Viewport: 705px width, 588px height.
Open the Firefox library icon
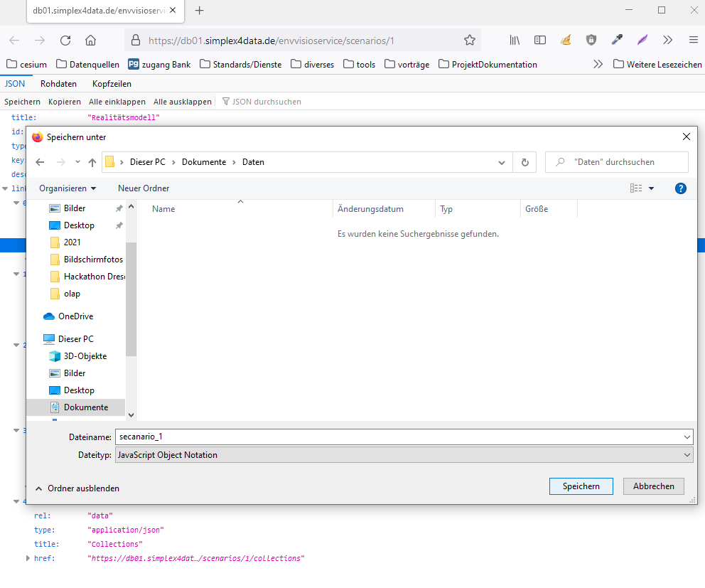(x=515, y=40)
